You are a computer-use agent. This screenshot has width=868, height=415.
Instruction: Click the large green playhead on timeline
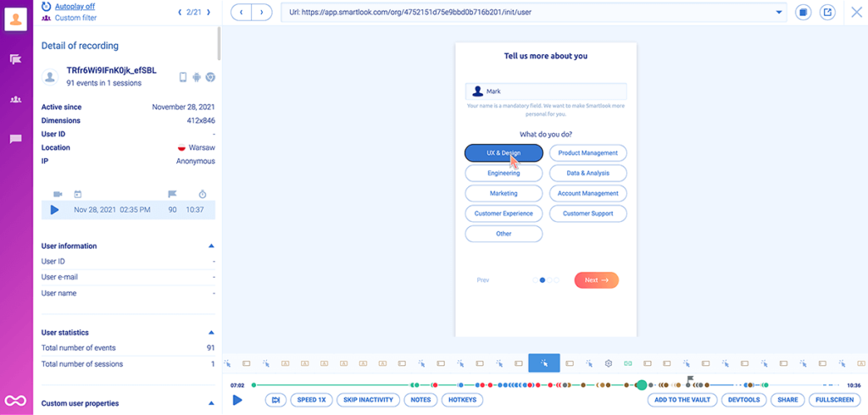[x=642, y=385]
